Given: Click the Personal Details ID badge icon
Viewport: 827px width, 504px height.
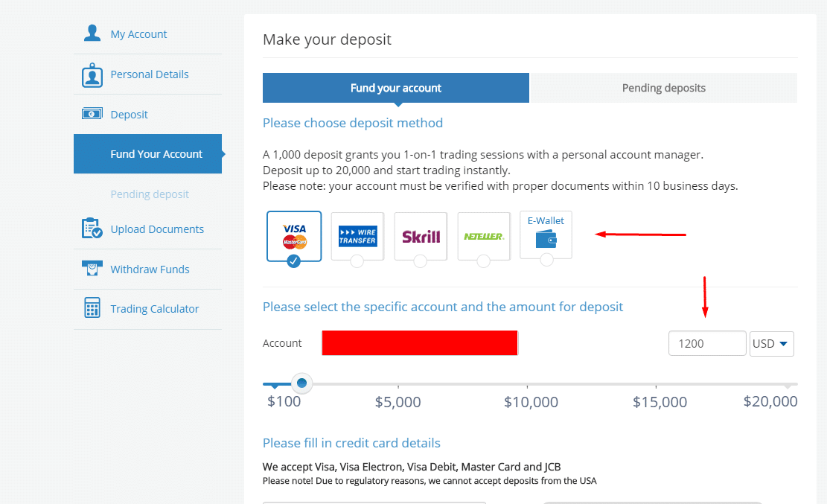Looking at the screenshot, I should coord(92,75).
